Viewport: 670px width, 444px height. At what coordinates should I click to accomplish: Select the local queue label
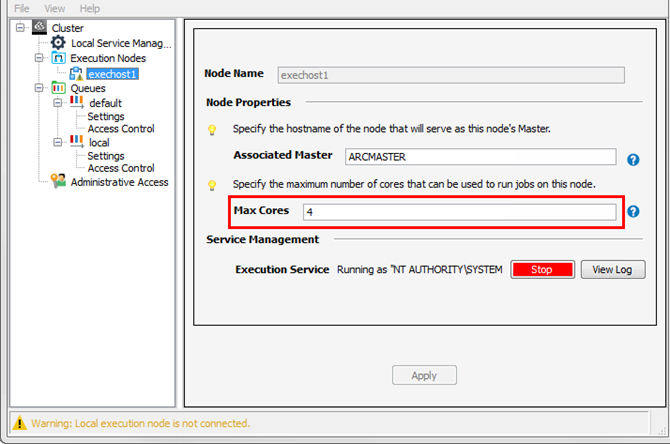pos(99,142)
